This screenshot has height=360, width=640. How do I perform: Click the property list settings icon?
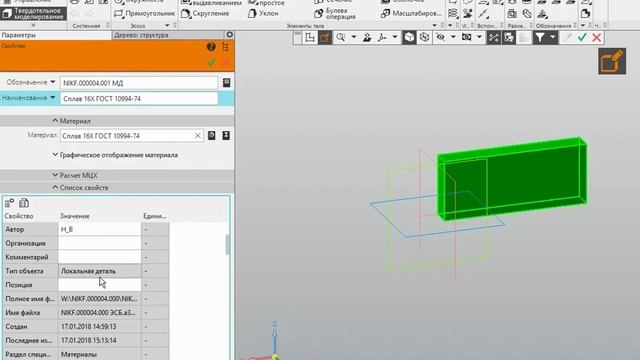coord(9,203)
